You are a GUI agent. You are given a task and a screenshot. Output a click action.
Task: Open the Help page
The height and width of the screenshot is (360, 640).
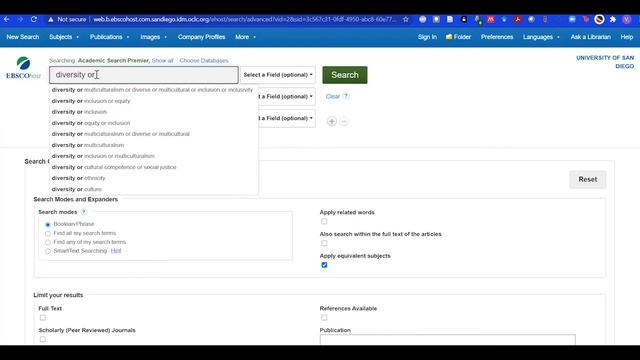click(627, 37)
